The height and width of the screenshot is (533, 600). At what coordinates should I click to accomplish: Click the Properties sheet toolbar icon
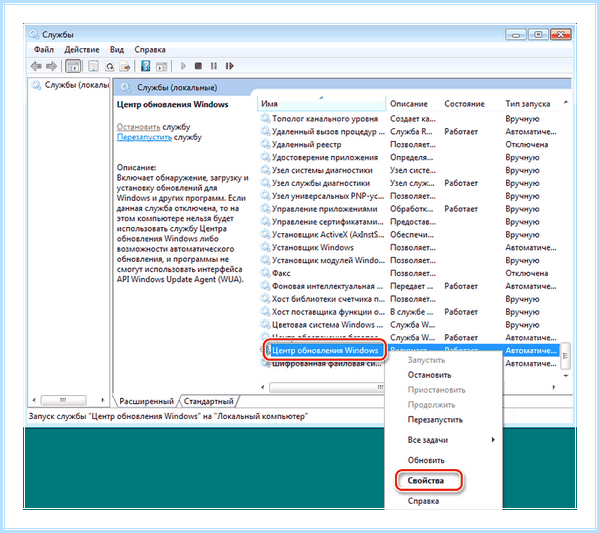93,66
